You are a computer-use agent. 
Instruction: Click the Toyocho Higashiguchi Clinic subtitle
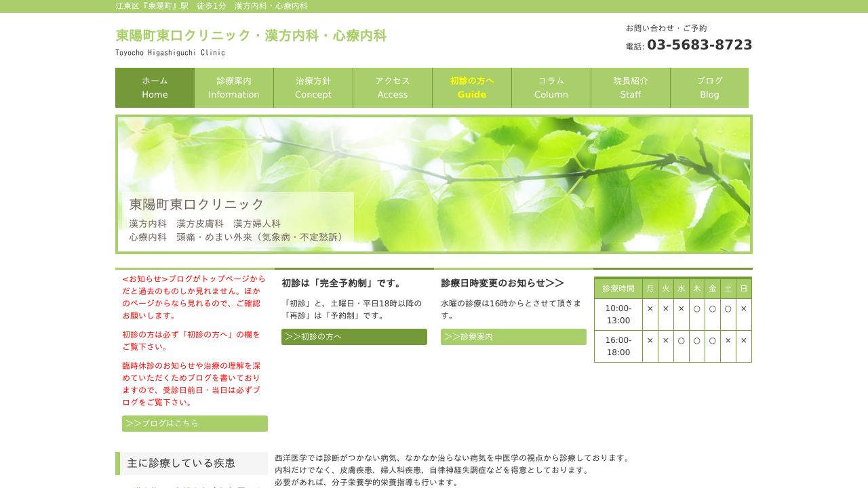[170, 53]
